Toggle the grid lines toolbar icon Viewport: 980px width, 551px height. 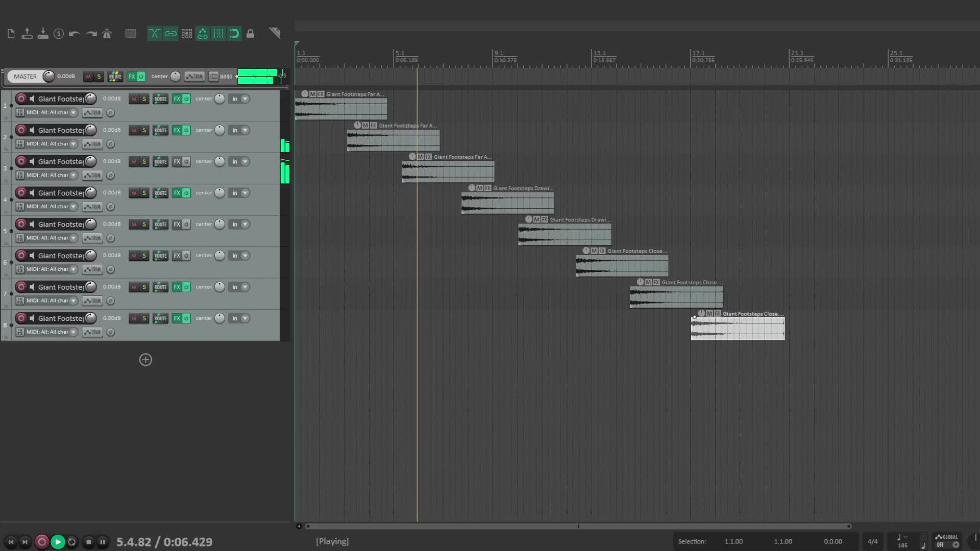[218, 34]
